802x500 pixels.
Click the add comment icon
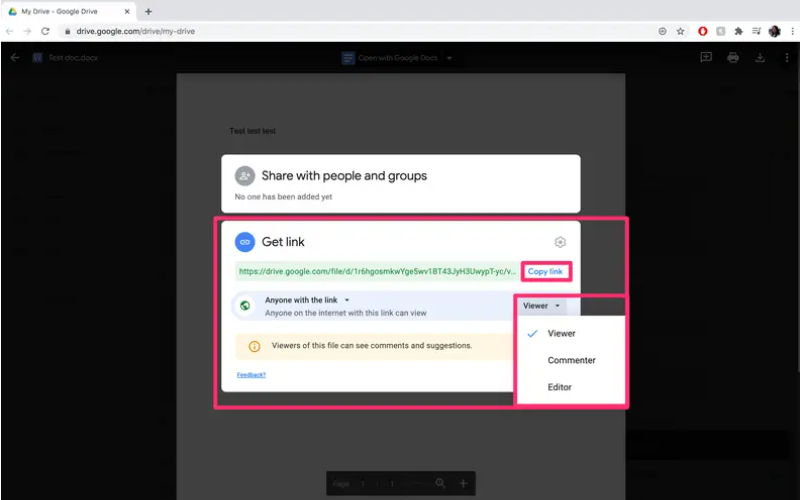706,57
